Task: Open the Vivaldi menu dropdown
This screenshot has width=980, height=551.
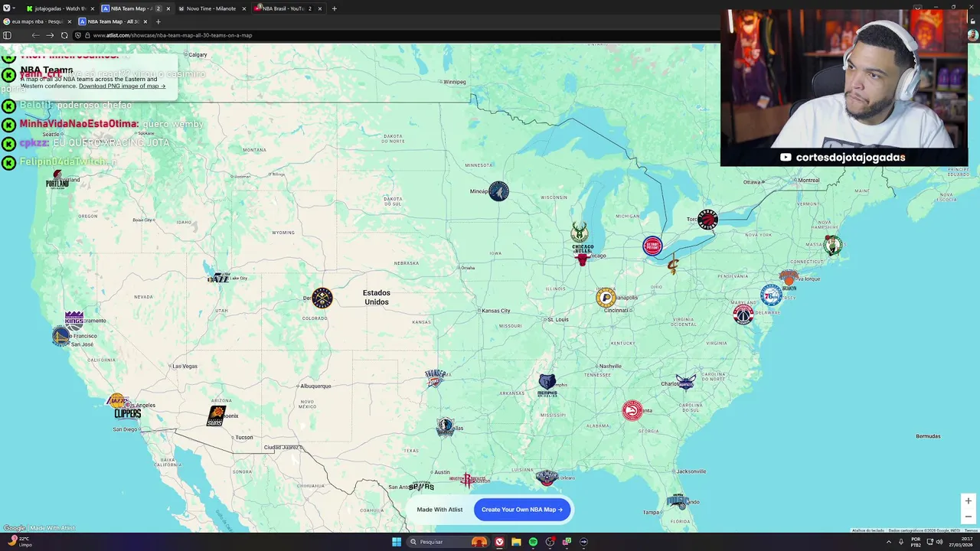Action: coord(8,8)
